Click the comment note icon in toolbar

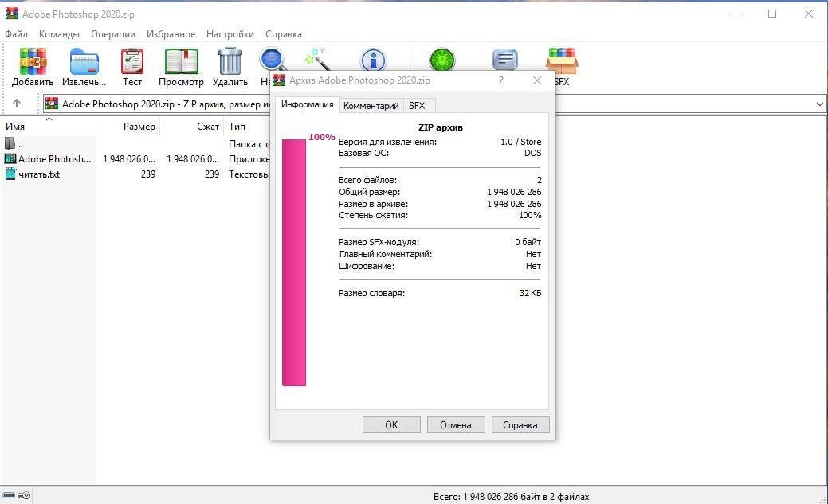(x=504, y=60)
